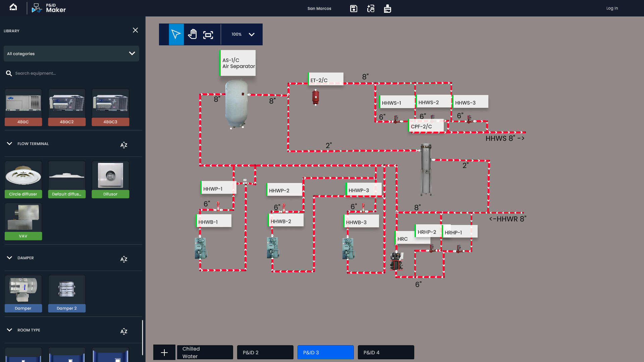Image resolution: width=644 pixels, height=362 pixels.
Task: Collapse the Room Type section
Action: (x=9, y=330)
